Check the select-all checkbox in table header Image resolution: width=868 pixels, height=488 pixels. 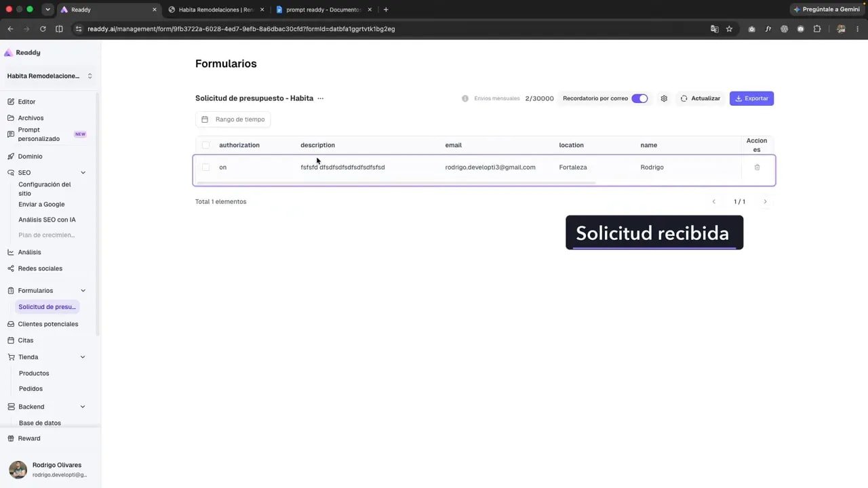click(205, 145)
